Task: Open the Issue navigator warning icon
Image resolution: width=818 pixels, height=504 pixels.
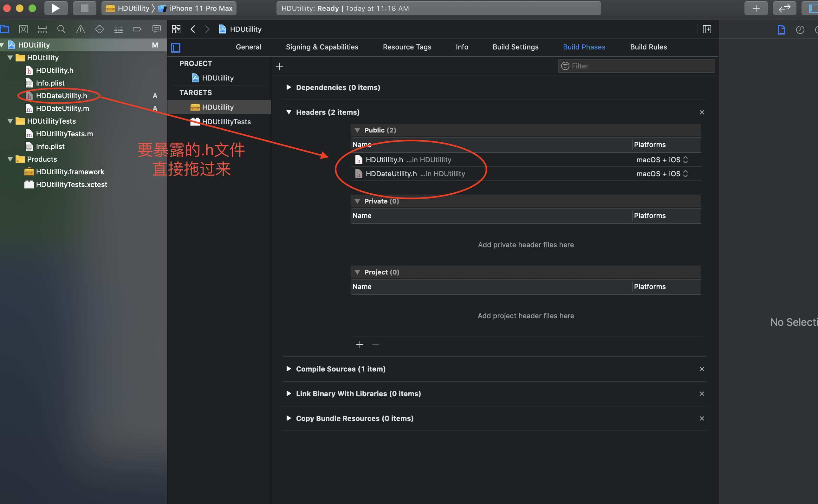Action: click(80, 29)
